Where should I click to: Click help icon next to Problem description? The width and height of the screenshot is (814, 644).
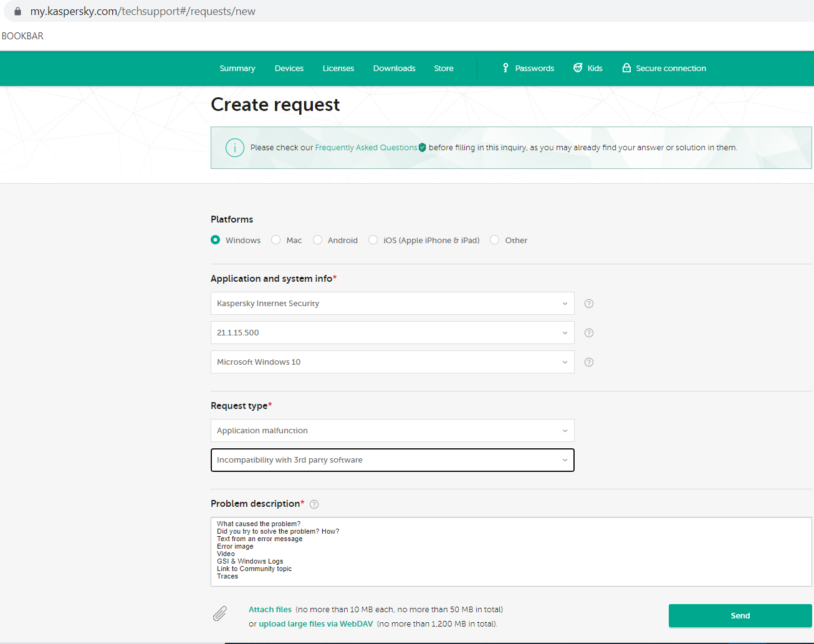[314, 504]
